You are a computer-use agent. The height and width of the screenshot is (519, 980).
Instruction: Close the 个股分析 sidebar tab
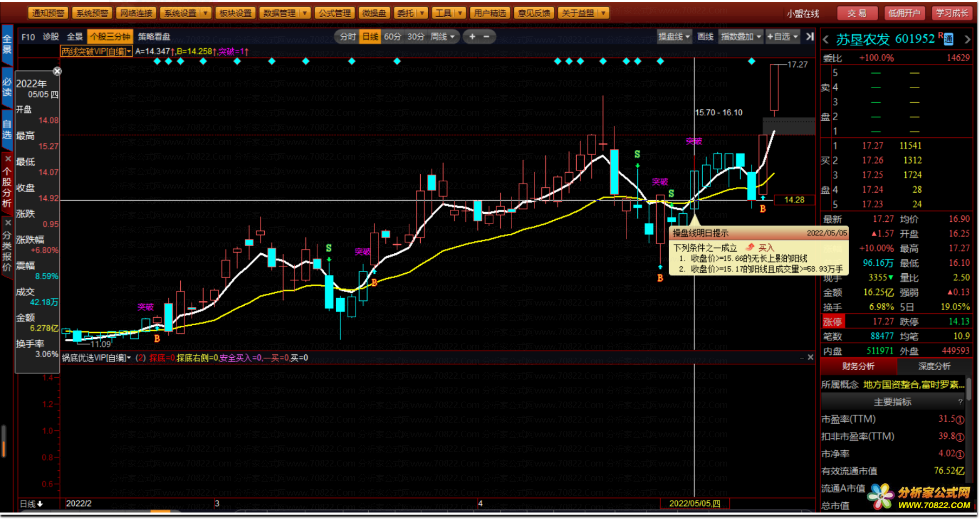[x=8, y=159]
